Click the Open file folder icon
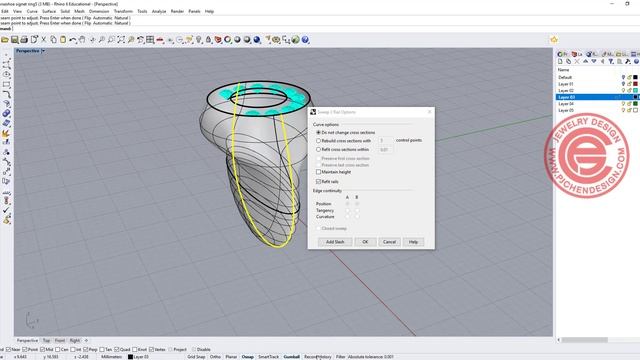This screenshot has height=360, width=640. pos(5,40)
